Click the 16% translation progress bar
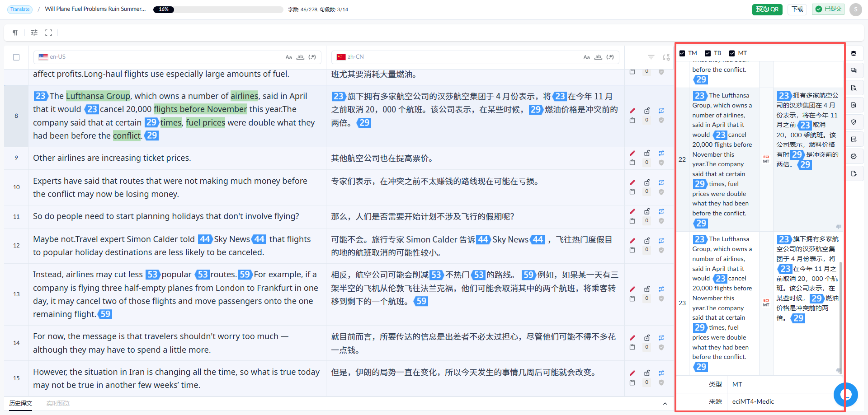The height and width of the screenshot is (415, 868). (218, 9)
